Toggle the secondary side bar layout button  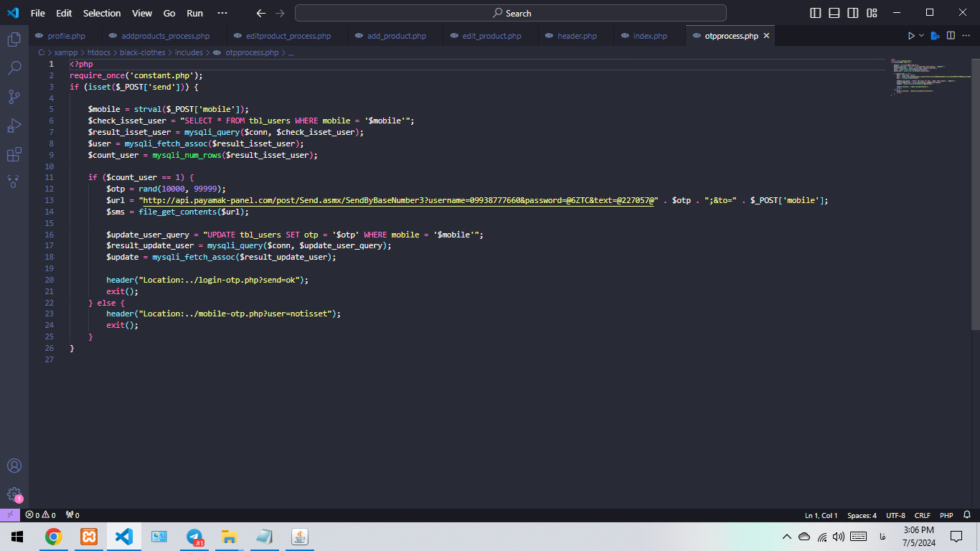(853, 13)
